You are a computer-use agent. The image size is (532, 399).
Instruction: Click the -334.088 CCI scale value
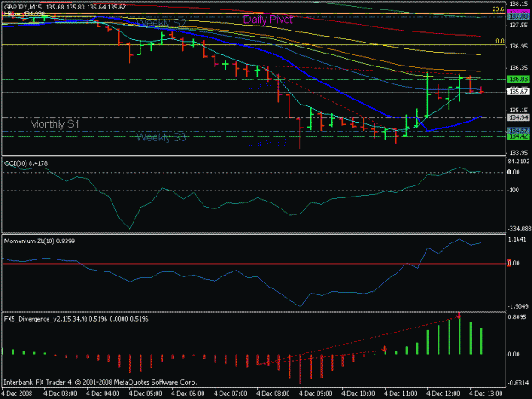(x=519, y=229)
